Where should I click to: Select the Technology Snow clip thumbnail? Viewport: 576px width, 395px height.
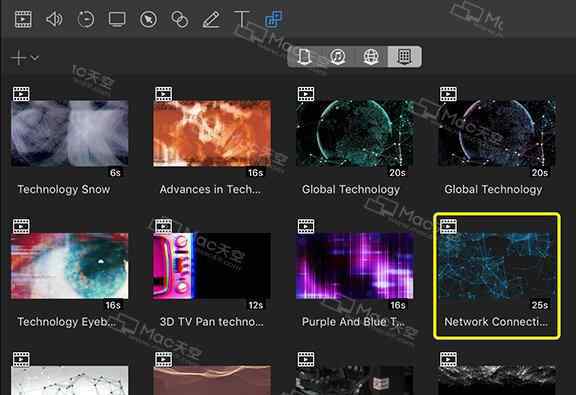pos(69,133)
